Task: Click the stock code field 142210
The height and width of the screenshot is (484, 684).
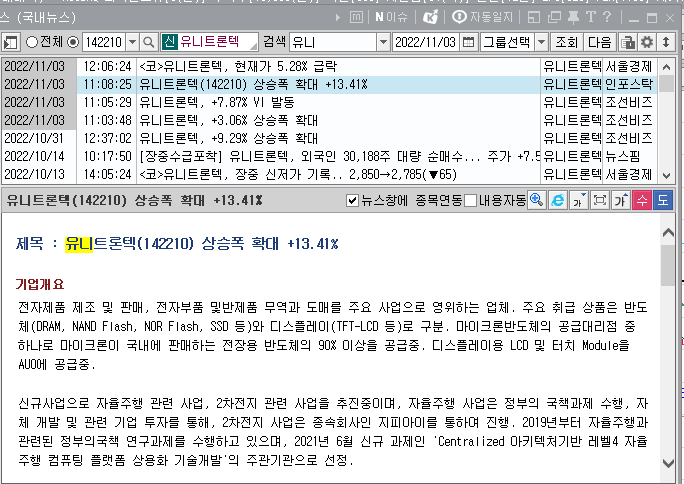Action: 104,42
